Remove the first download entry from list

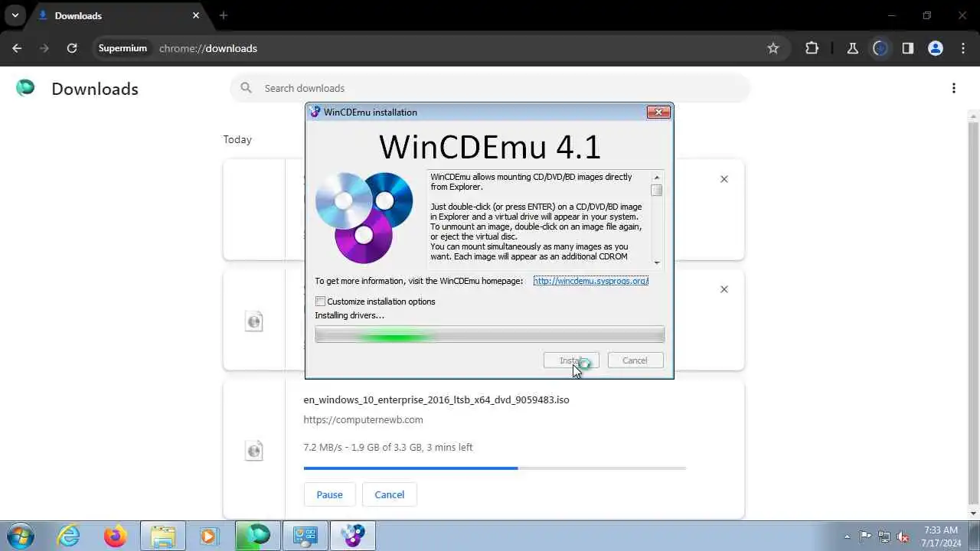pos(724,179)
